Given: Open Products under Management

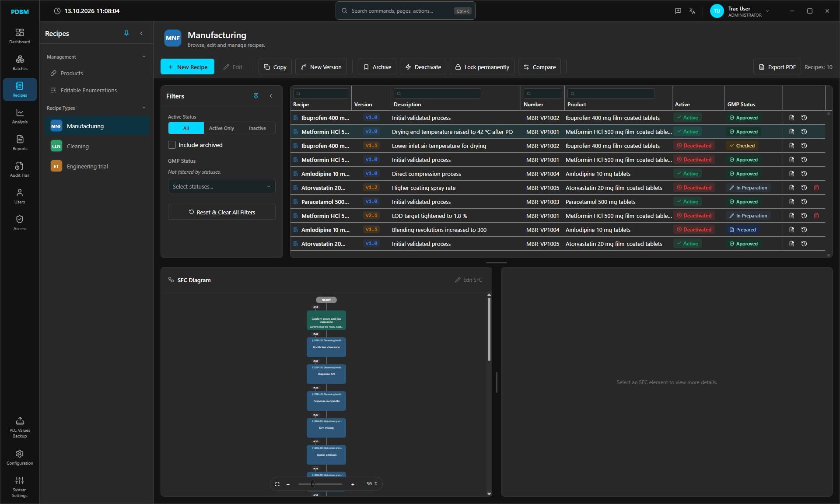Looking at the screenshot, I should (97, 73).
